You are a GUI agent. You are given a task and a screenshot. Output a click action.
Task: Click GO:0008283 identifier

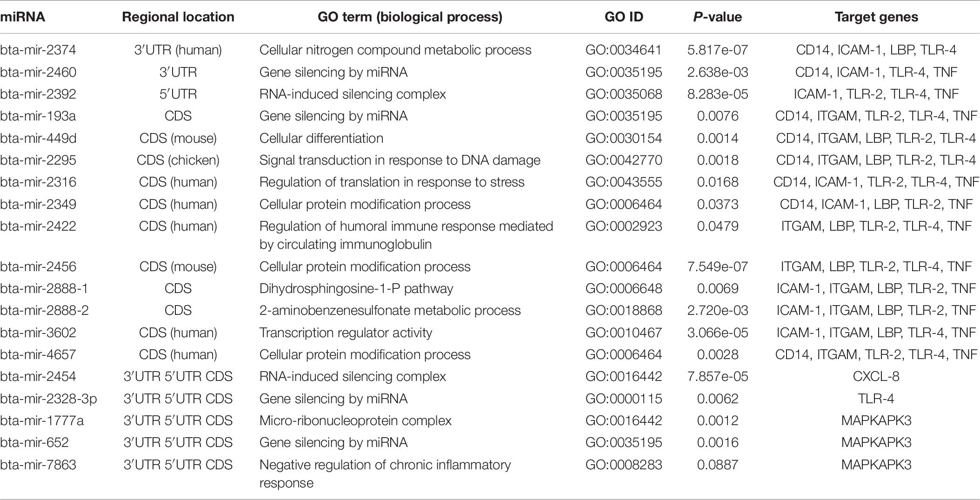point(624,465)
